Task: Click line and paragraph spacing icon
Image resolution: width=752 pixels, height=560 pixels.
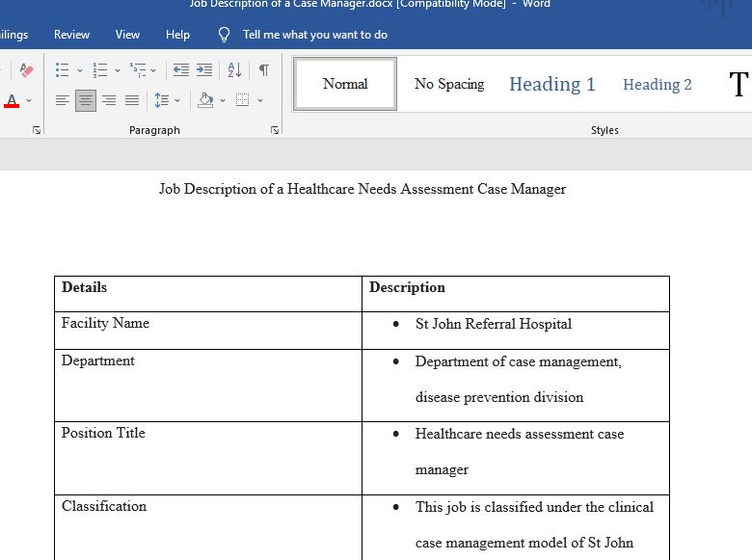Action: coord(162,100)
